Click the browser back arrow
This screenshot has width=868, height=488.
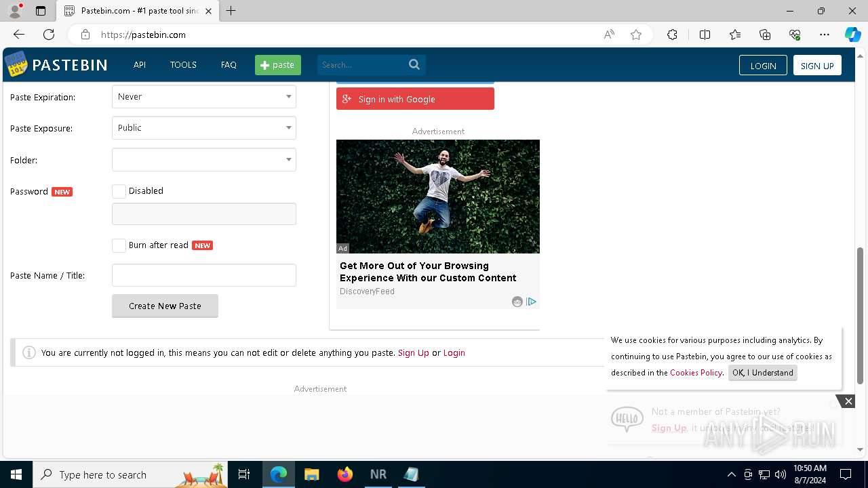(x=19, y=35)
